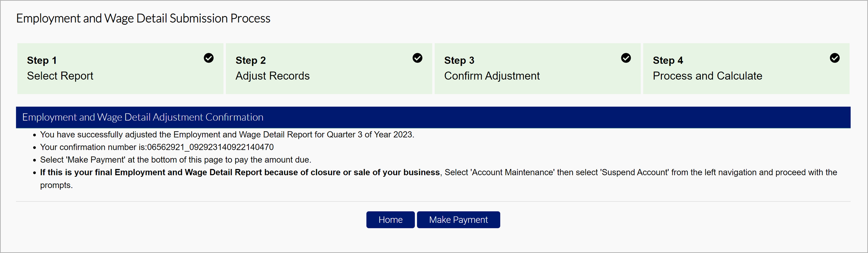
Task: Click the Step 4 completed checkmark icon
Action: [x=835, y=58]
